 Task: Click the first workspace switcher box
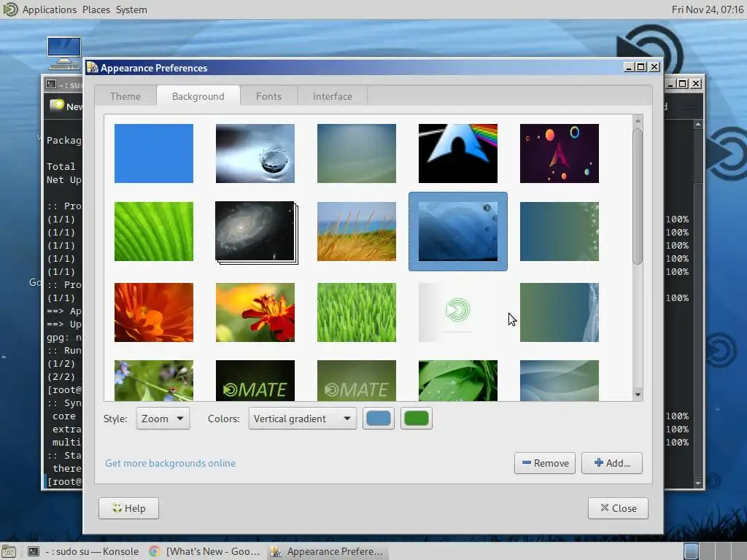point(691,551)
